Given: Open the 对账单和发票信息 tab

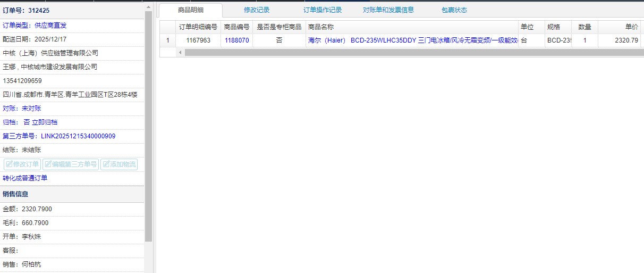Looking at the screenshot, I should click(x=388, y=10).
